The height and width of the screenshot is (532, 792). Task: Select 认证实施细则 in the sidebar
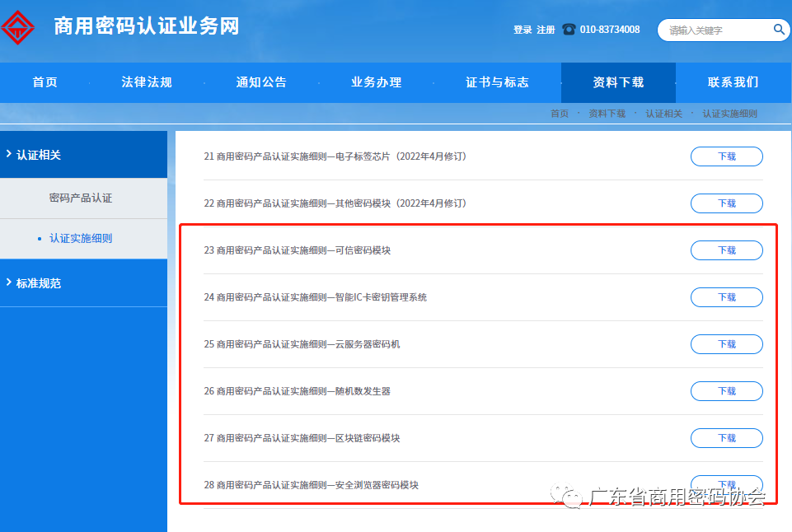point(81,239)
